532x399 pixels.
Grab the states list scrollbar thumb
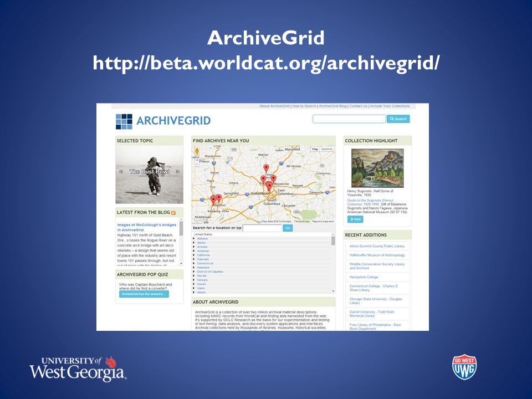point(333,241)
